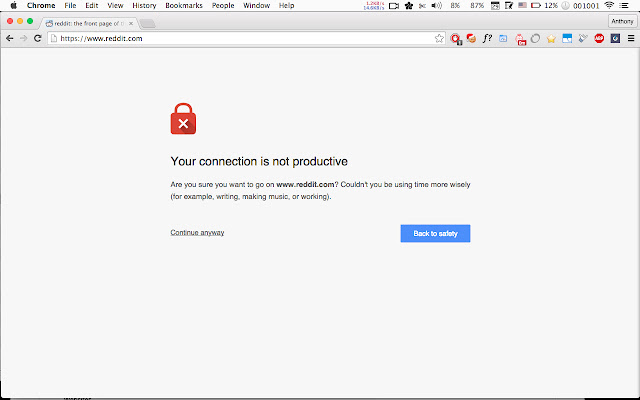Click the volume speaker menu bar icon
The width and height of the screenshot is (640, 400).
point(436,5)
